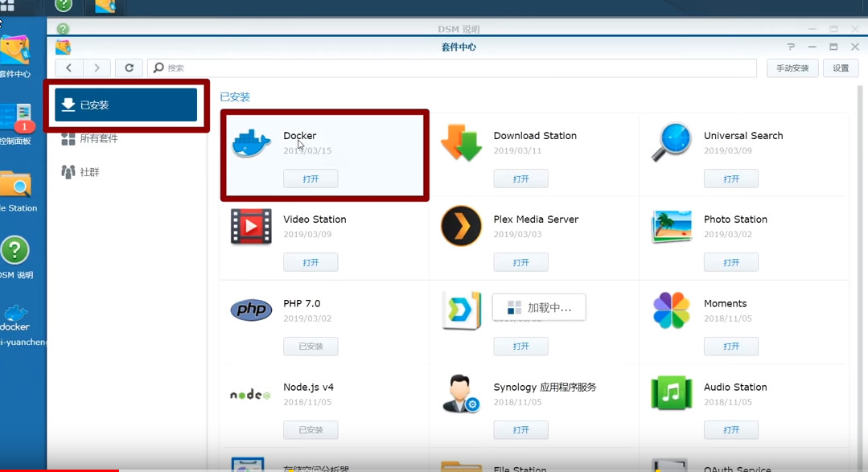Click 打开 under Audio Station
This screenshot has width=868, height=472.
click(731, 429)
